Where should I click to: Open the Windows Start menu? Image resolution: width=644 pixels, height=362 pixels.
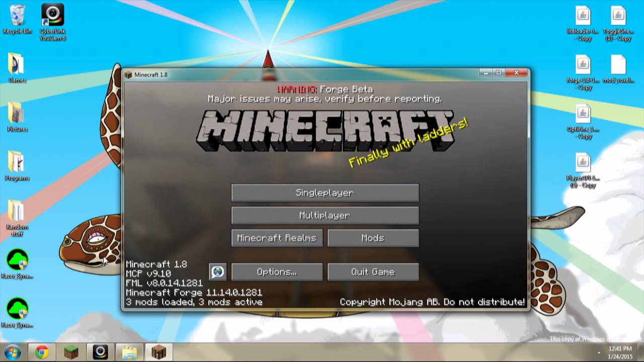[12, 352]
